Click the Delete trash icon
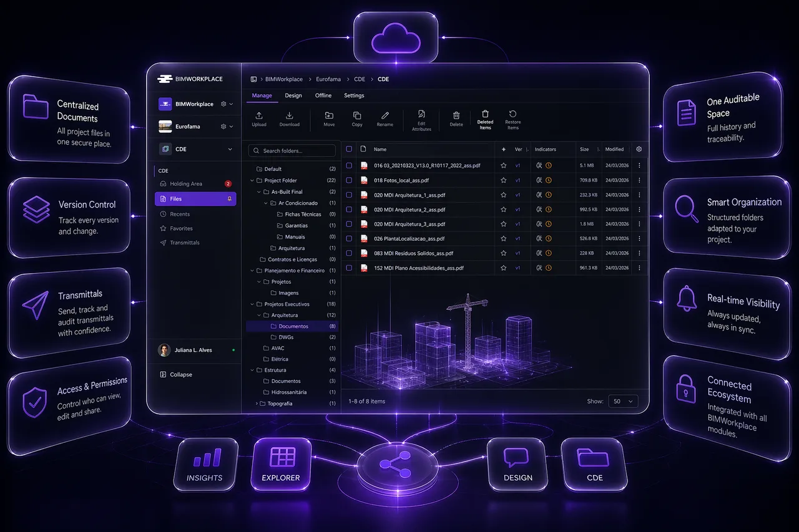 pyautogui.click(x=456, y=116)
